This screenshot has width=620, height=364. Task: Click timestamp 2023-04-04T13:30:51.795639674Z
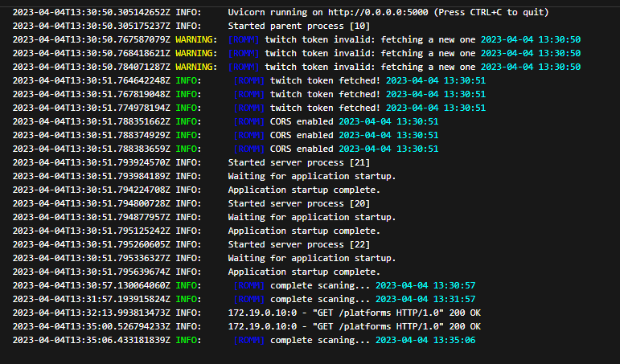(x=92, y=272)
